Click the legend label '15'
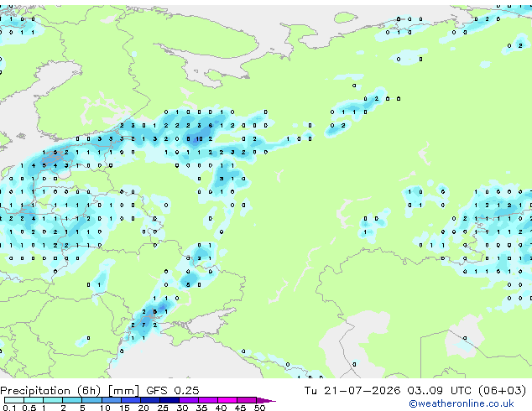 124,408
